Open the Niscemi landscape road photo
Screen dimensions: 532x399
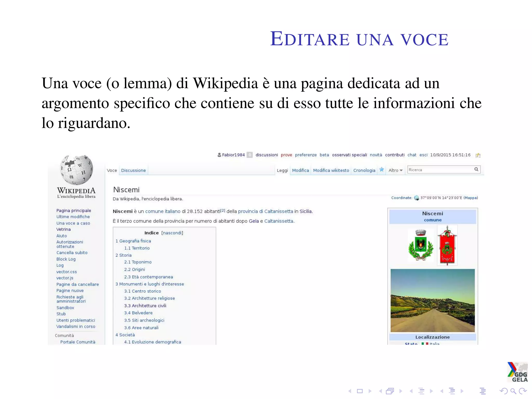[433, 301]
